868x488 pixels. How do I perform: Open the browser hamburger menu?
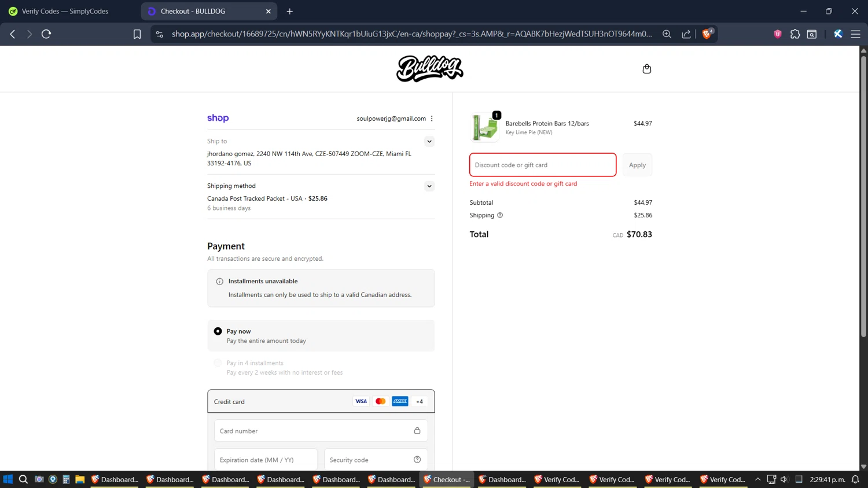tap(855, 34)
